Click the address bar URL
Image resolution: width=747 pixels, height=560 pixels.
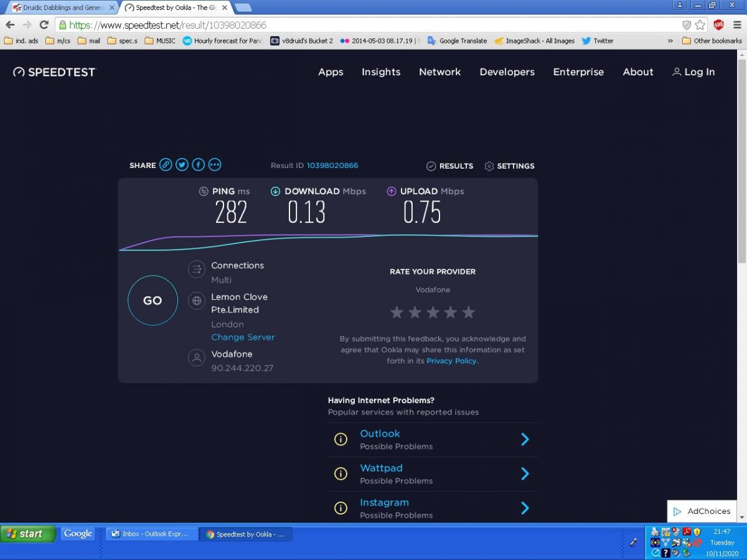168,25
